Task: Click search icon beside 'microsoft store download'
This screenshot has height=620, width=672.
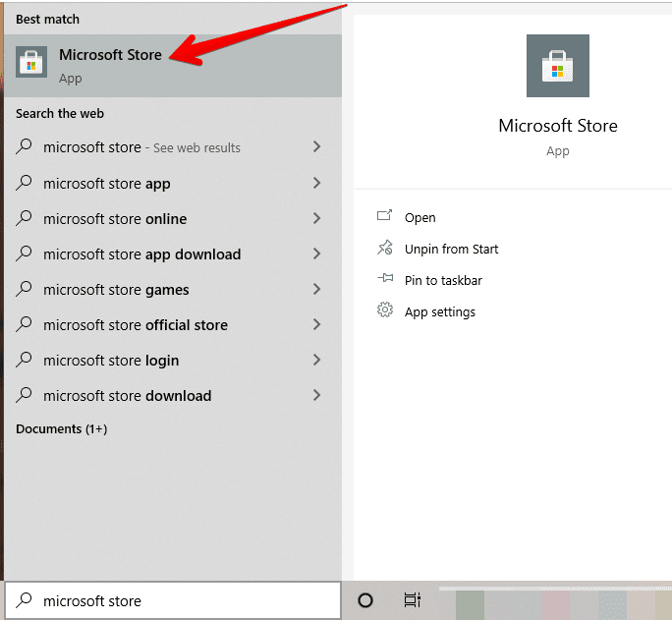Action: pyautogui.click(x=24, y=395)
